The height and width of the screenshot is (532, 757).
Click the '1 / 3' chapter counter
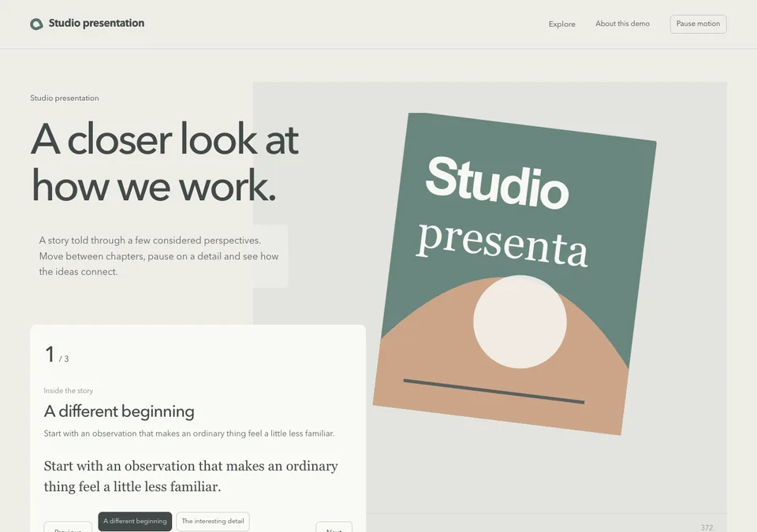tap(57, 355)
